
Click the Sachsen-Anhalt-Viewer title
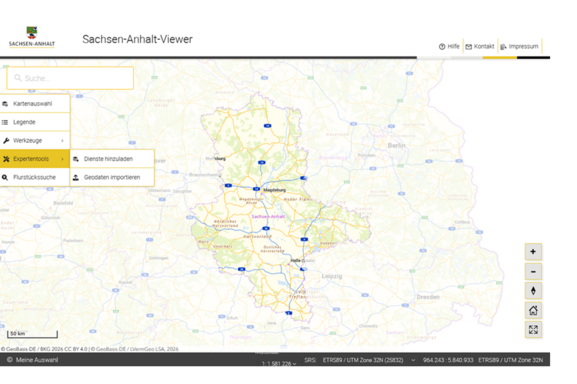(137, 39)
